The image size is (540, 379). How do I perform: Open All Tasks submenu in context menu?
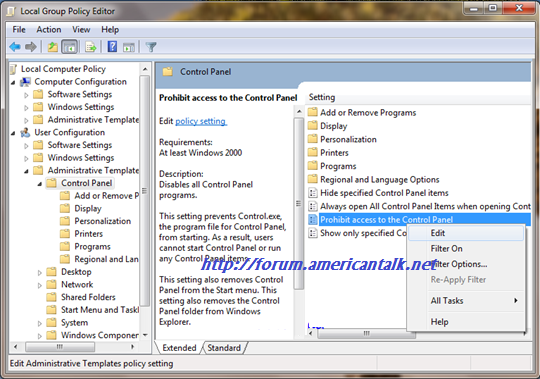tap(466, 301)
